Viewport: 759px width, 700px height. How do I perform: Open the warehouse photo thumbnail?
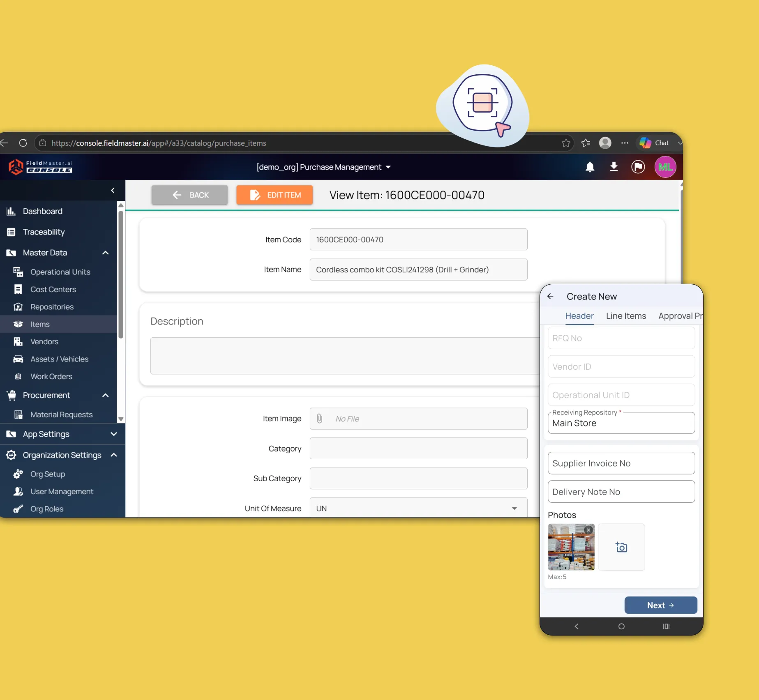point(571,547)
